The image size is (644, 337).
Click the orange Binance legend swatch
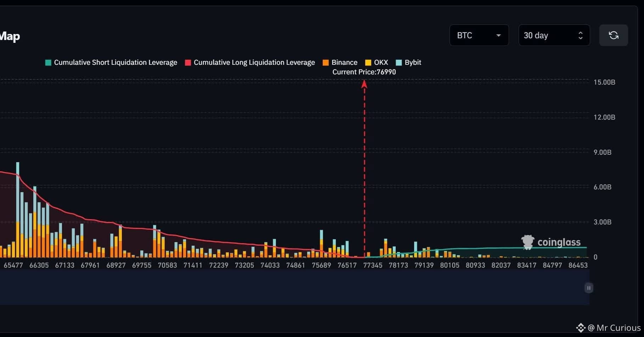[x=326, y=63]
